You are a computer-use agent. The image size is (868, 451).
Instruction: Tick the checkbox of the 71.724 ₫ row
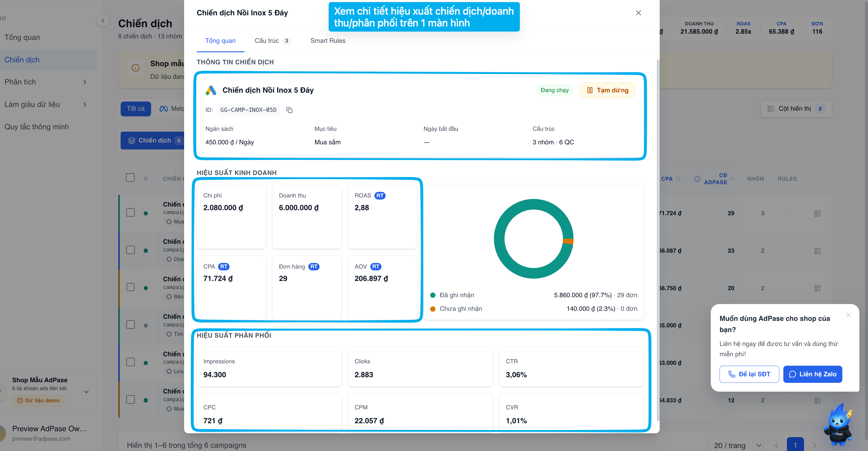tap(130, 212)
